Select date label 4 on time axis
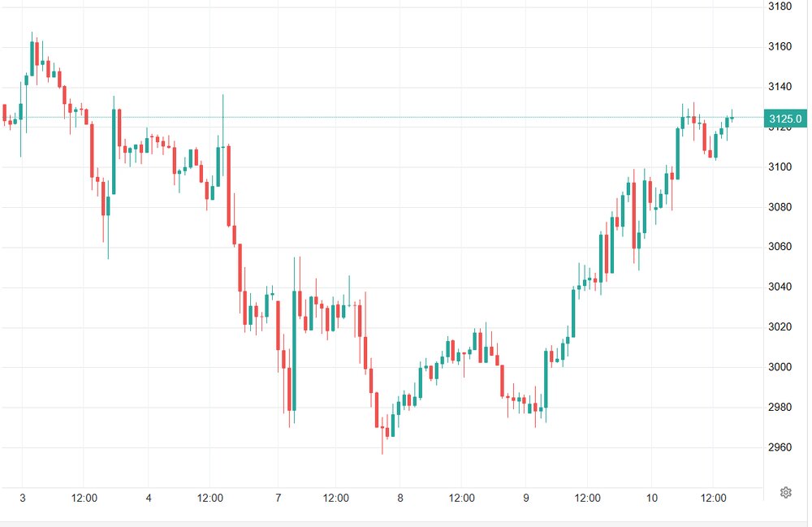The height and width of the screenshot is (527, 812). (x=149, y=498)
